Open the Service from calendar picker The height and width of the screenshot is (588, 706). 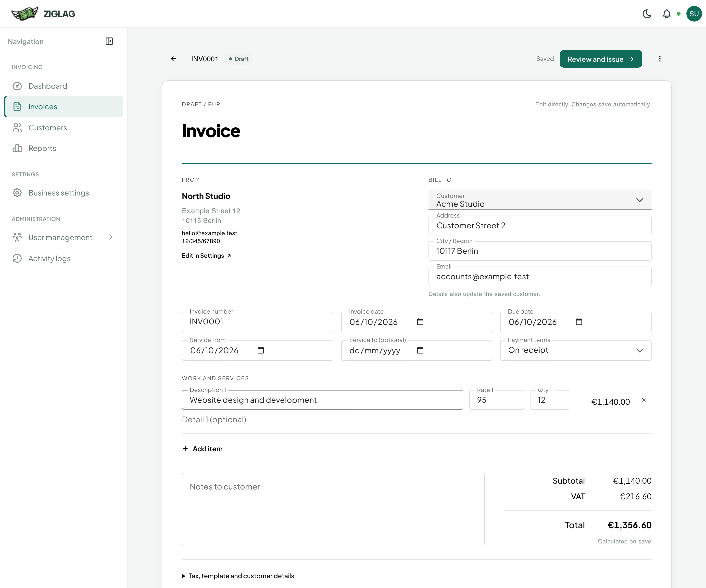(261, 350)
